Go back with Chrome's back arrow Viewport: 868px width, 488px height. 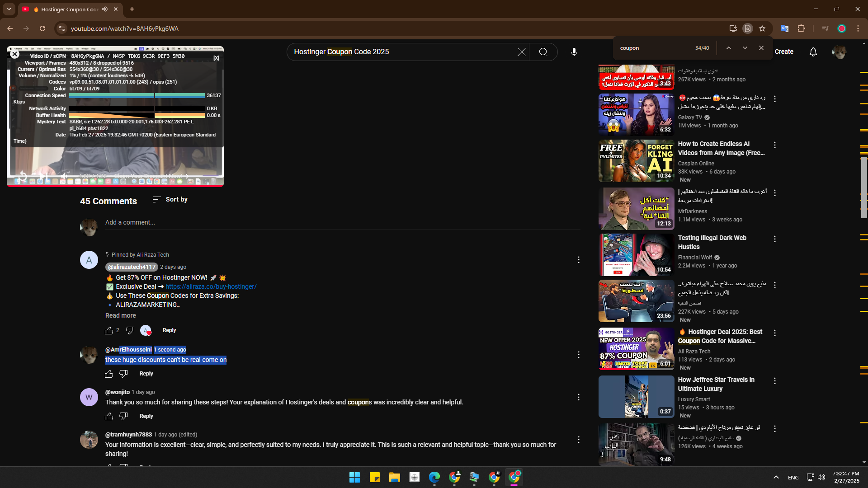[x=10, y=28]
